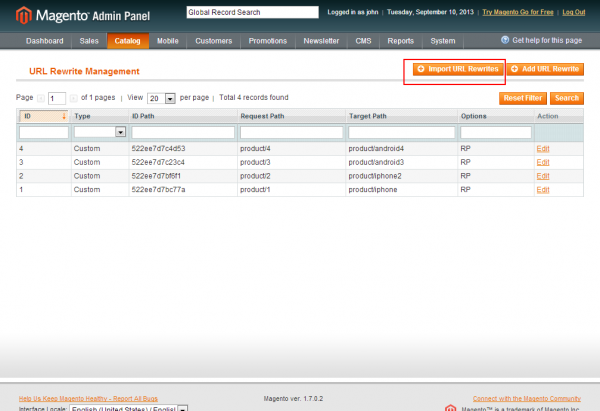
Task: Click ID Path cell 522ee7d7c4d53
Action: click(158, 148)
